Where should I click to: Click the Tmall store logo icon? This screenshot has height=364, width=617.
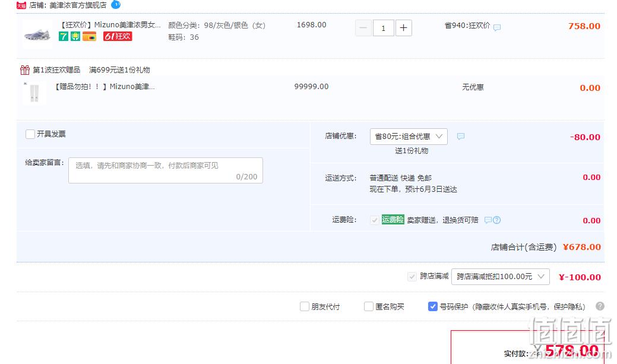coord(21,5)
